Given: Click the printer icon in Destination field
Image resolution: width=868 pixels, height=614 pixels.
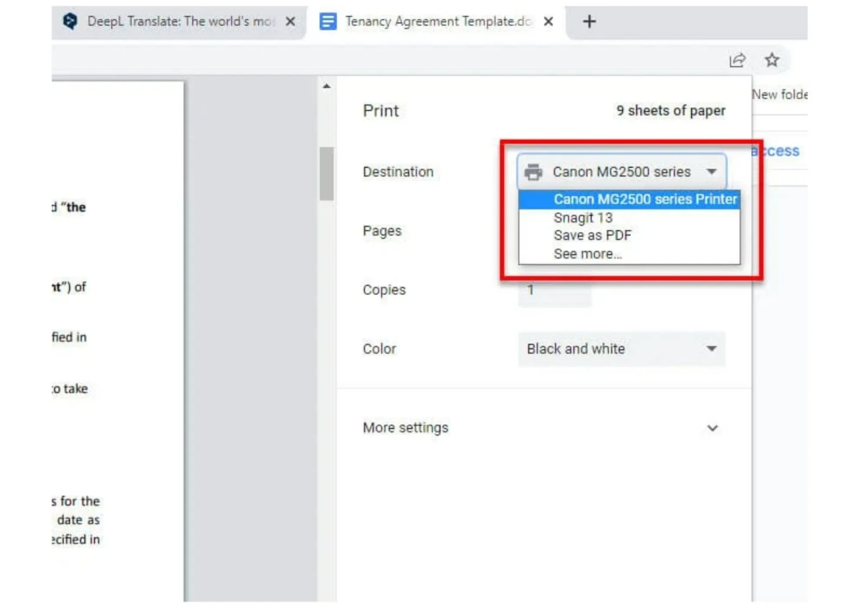Looking at the screenshot, I should [x=533, y=172].
